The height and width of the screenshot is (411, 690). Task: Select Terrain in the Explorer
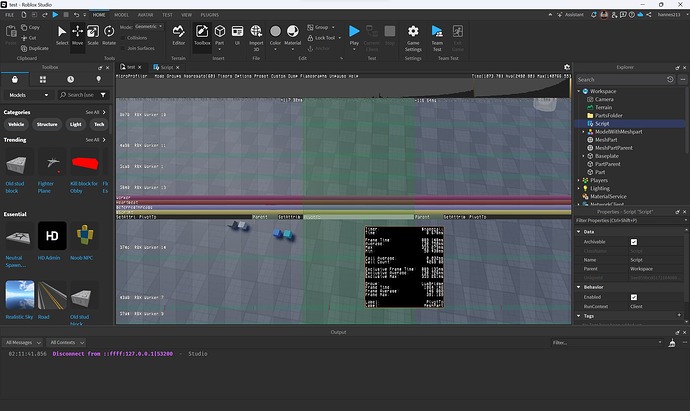[603, 107]
